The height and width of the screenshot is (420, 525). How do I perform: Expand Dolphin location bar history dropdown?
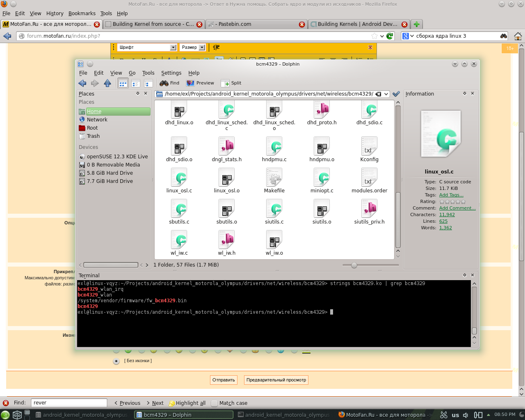click(386, 94)
